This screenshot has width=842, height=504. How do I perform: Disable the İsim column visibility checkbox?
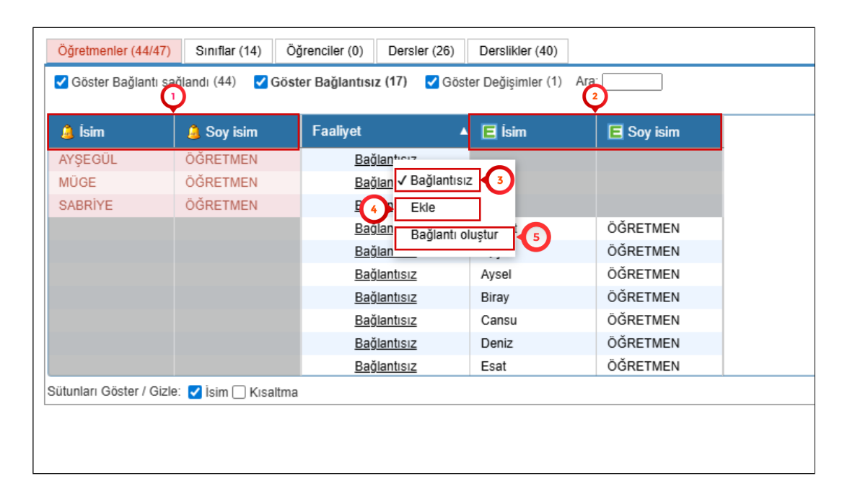click(x=194, y=393)
